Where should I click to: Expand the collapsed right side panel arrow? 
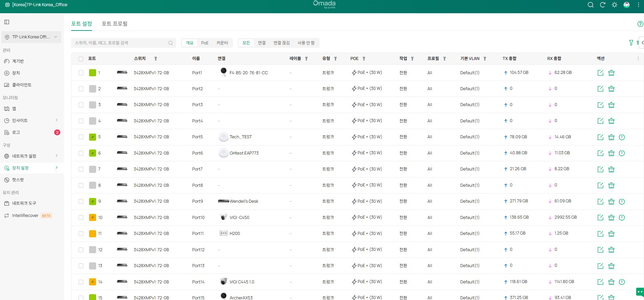pyautogui.click(x=641, y=43)
